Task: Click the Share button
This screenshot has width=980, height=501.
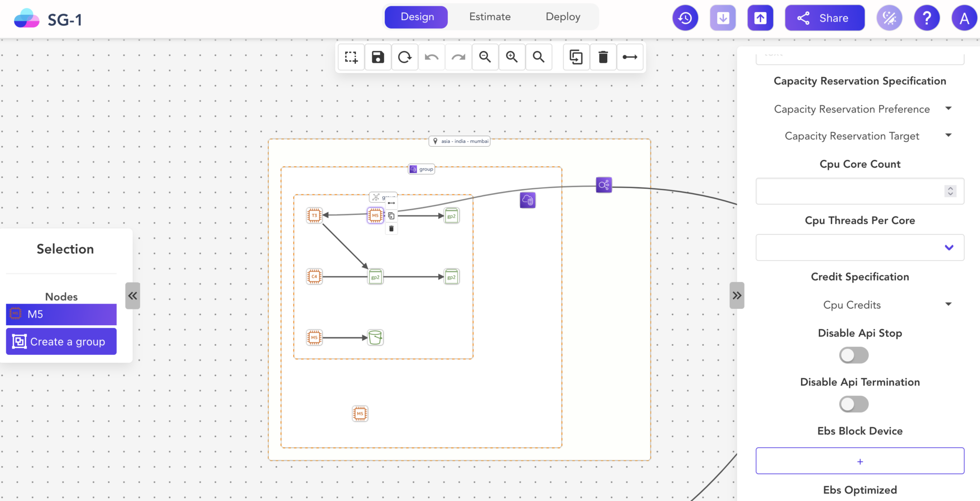Action: [x=824, y=18]
